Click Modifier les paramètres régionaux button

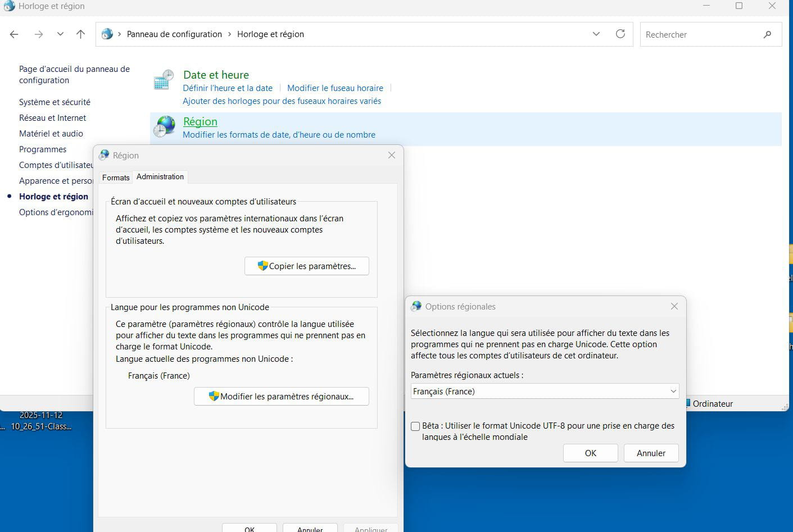pyautogui.click(x=281, y=397)
